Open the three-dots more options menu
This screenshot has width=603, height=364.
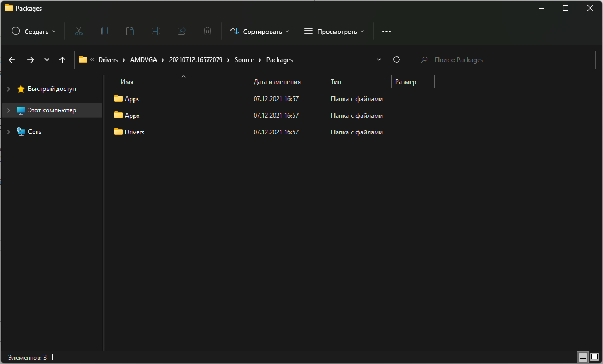tap(386, 32)
